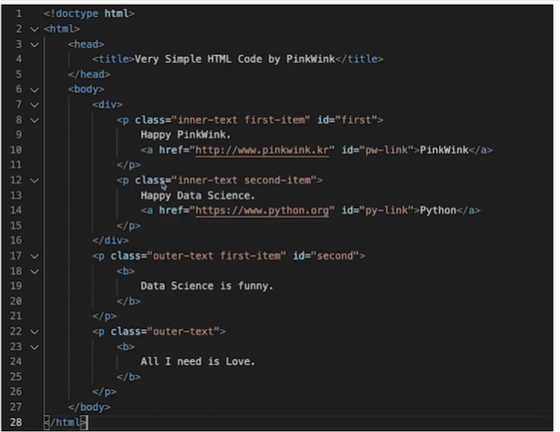Select line number 1 in the gutter
Screen dimensions: 560x432
pyautogui.click(x=19, y=14)
